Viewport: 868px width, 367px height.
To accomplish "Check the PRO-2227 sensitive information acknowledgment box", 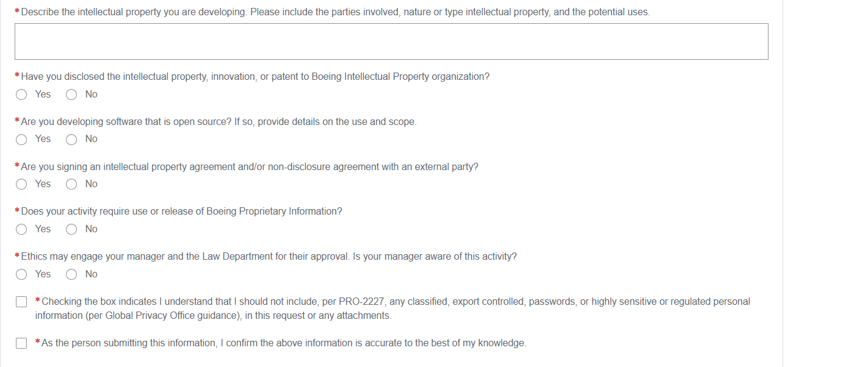I will click(22, 302).
